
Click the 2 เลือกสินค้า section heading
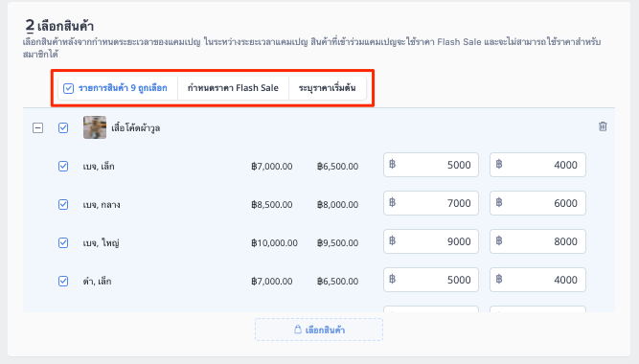click(x=59, y=26)
